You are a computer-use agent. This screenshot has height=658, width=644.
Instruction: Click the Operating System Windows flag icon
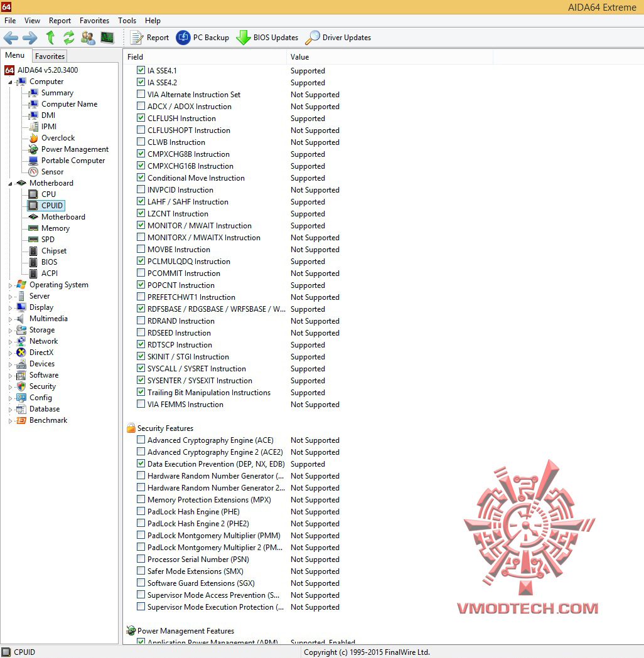coord(21,285)
